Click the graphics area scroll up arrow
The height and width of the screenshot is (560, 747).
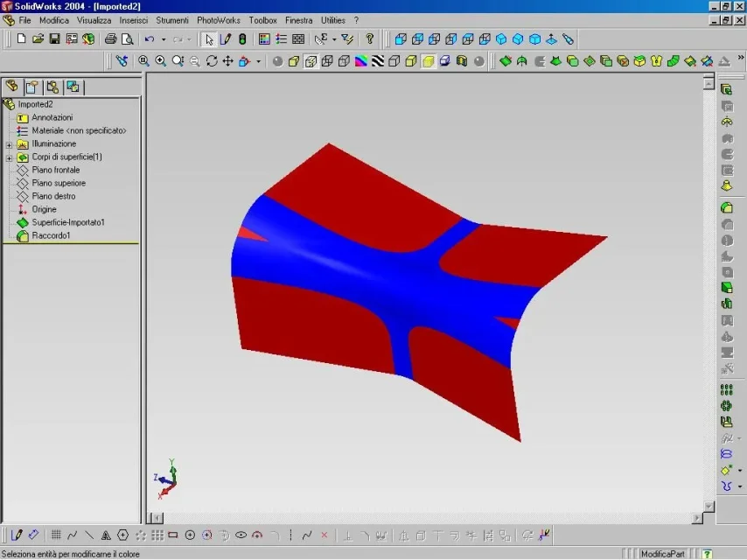709,84
